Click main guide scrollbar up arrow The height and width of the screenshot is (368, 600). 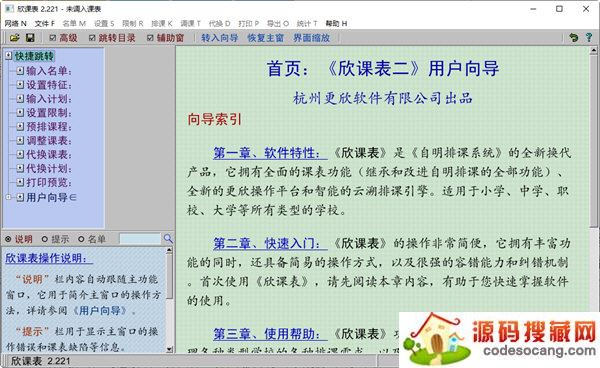click(593, 50)
